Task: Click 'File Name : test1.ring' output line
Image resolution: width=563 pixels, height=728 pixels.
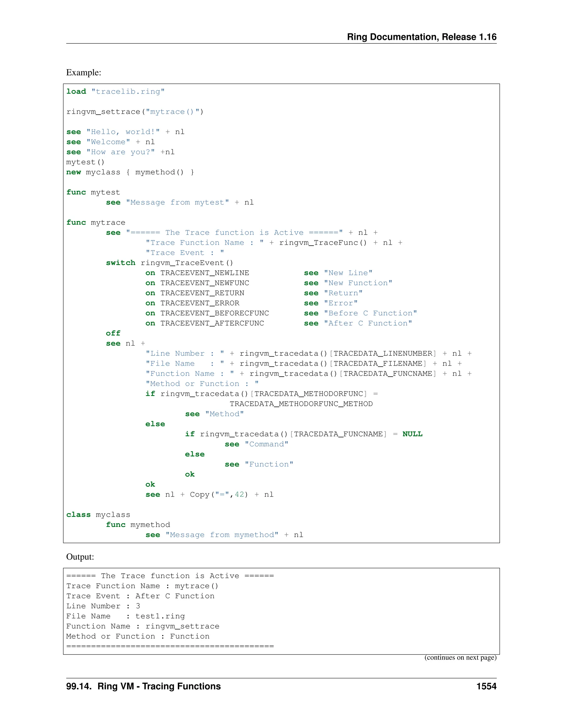Action: pyautogui.click(x=125, y=616)
